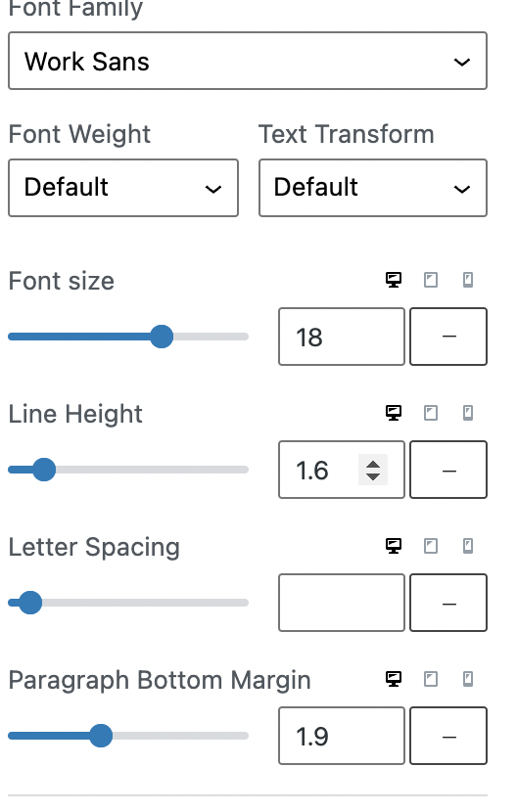
Task: Click the empty Letter Spacing value field
Action: (341, 603)
